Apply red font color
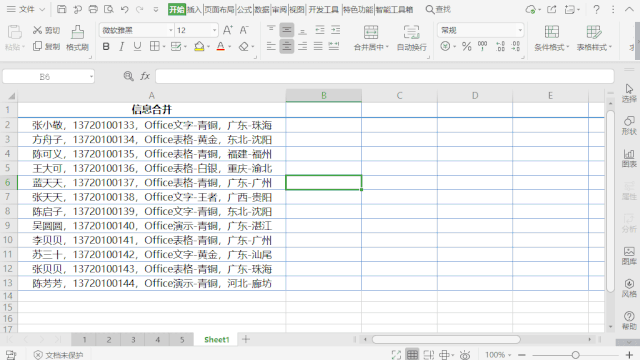The image size is (640, 360). 220,47
